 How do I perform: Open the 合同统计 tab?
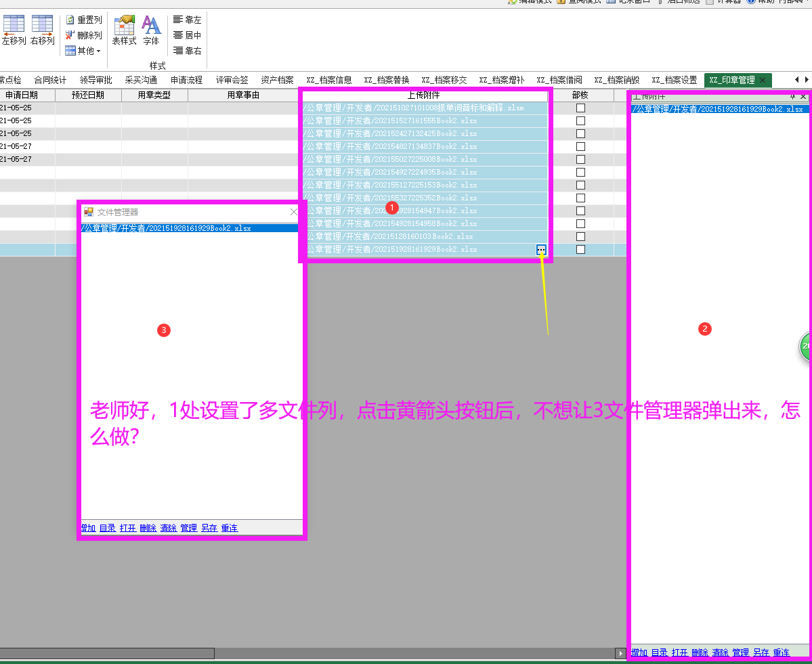tap(50, 80)
